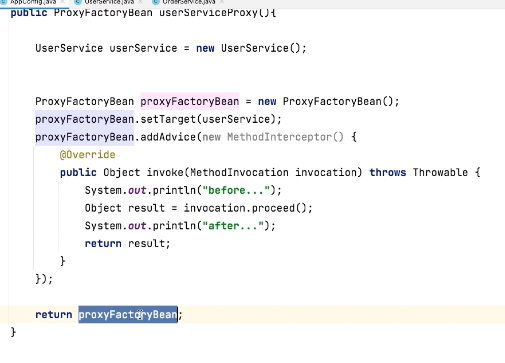Click the throws keyword
This screenshot has height=363, width=505.
(x=388, y=172)
